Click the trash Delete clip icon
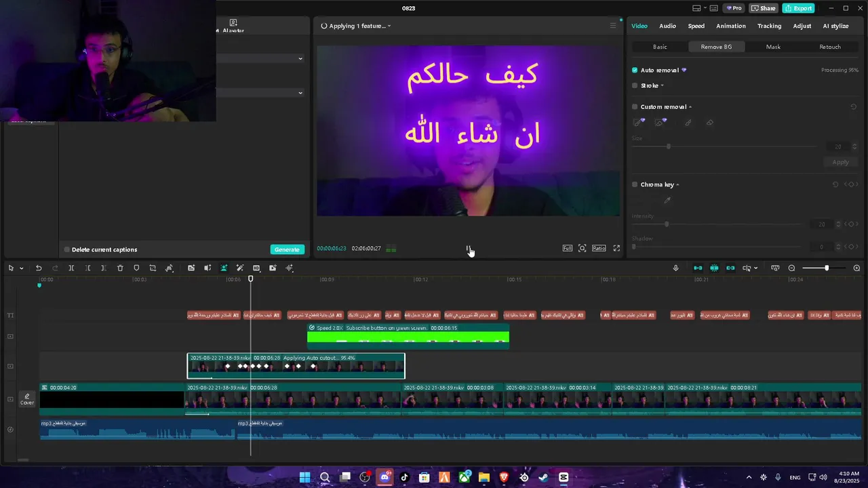868x488 pixels. [120, 268]
